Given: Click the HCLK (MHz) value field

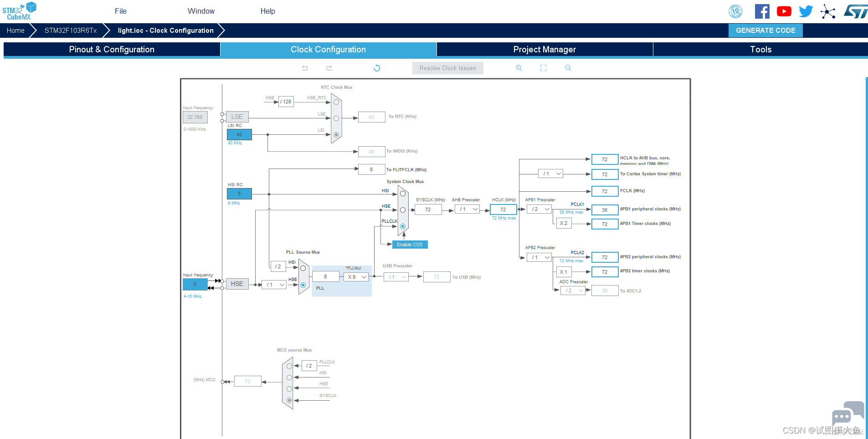Looking at the screenshot, I should (503, 209).
